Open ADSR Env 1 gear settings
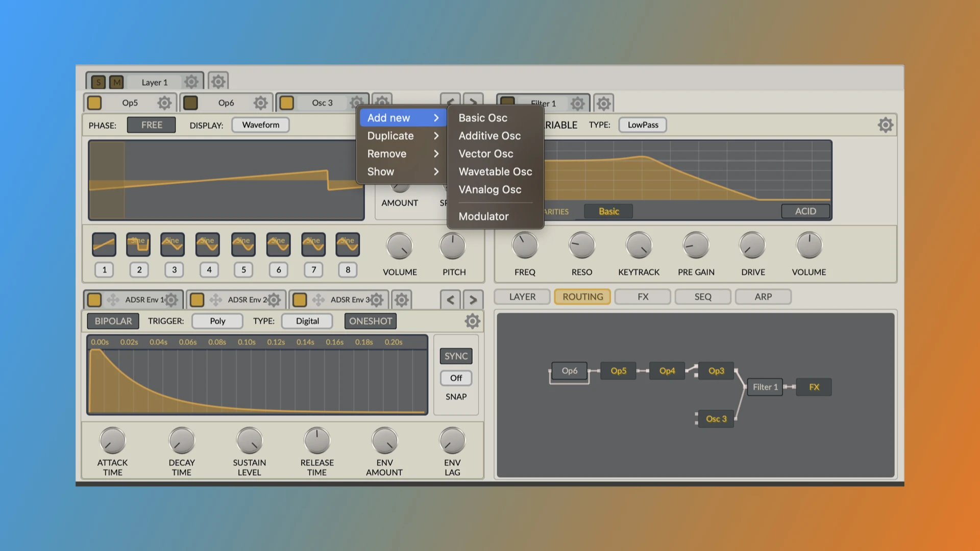 pyautogui.click(x=171, y=300)
